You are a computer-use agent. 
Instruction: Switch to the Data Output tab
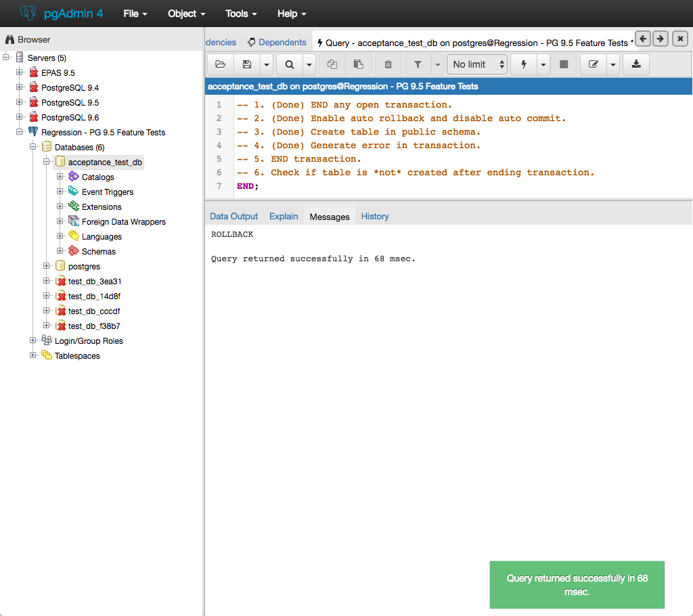[233, 217]
